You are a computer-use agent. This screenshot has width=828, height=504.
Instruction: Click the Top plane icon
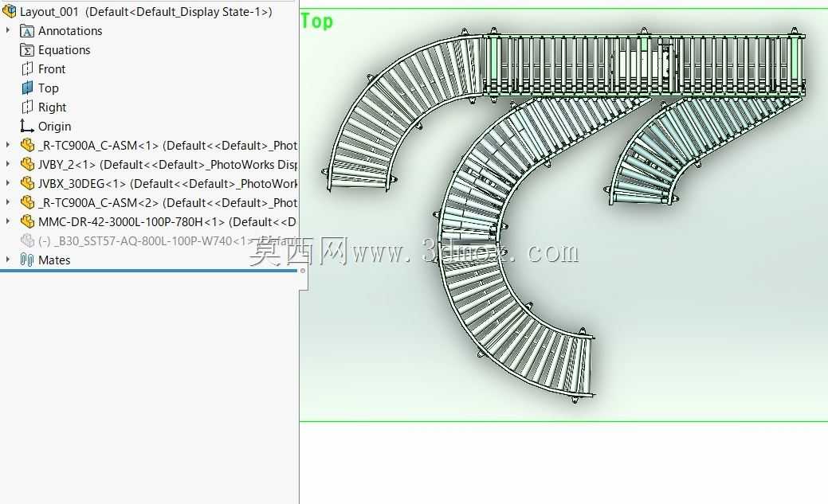pos(27,88)
